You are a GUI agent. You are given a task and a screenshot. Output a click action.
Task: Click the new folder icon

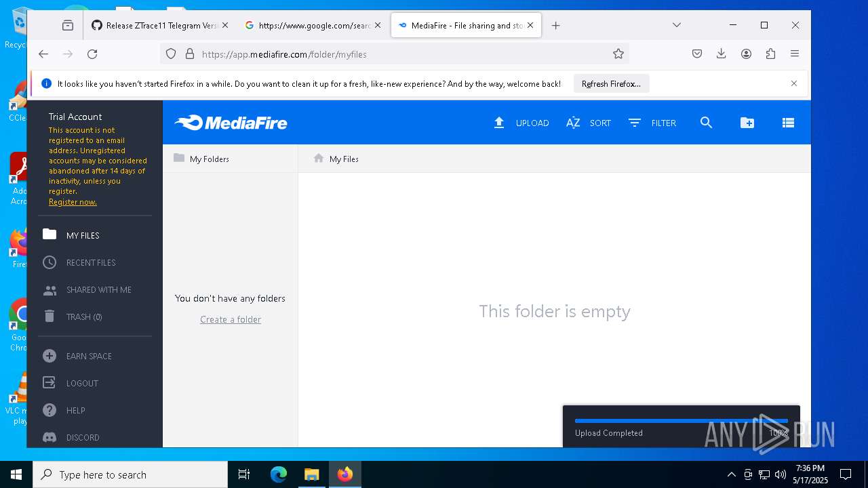coord(747,123)
